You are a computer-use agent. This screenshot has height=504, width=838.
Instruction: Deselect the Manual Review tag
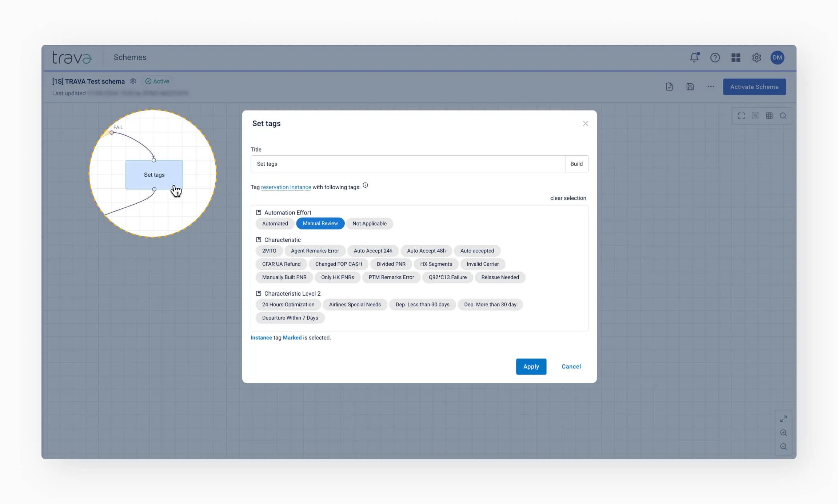coord(320,224)
